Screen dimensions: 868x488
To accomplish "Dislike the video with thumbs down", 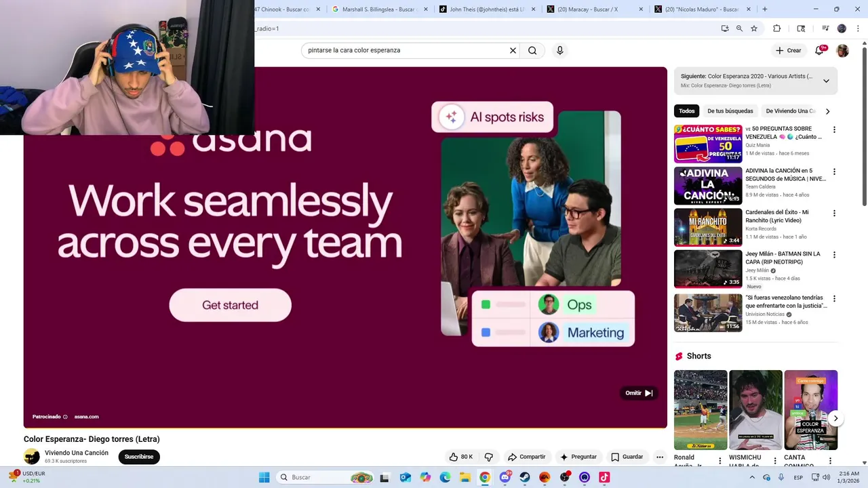I will pos(488,457).
